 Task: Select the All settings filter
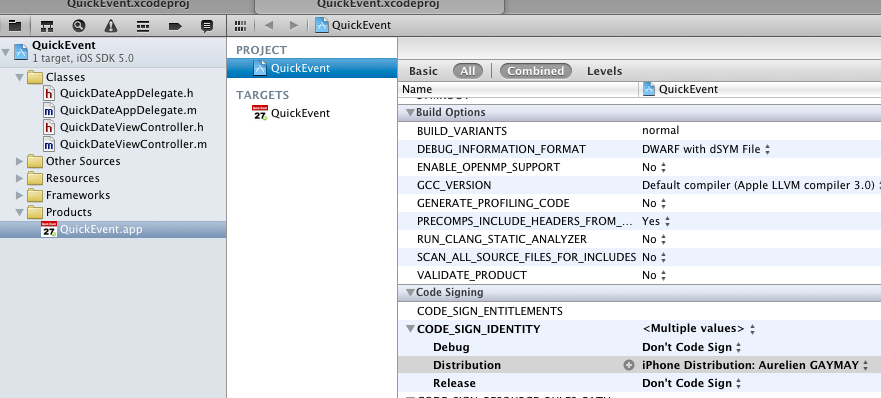click(x=467, y=71)
